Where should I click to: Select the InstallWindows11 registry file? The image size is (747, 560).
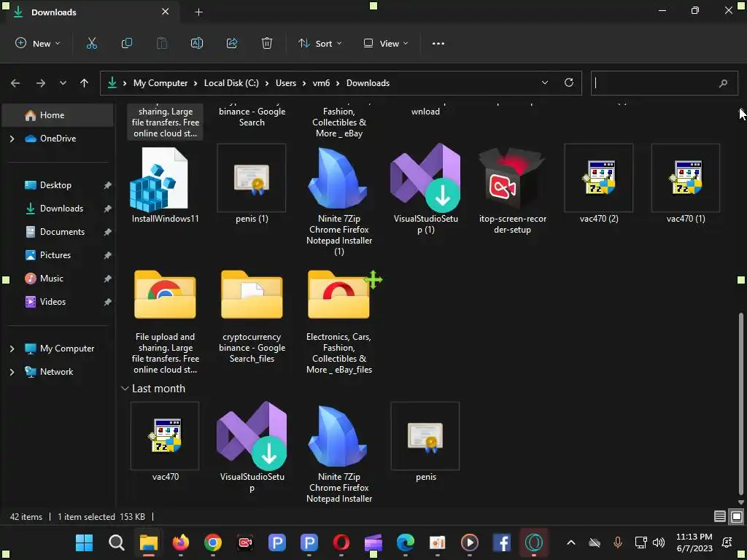pyautogui.click(x=165, y=184)
